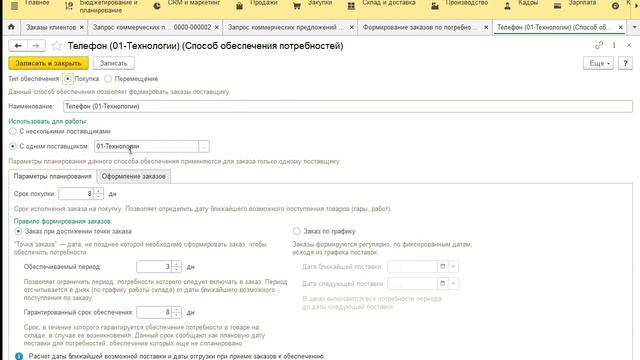Image resolution: width=640 pixels, height=360 pixels.
Task: Switch to Формирование заказов по потребностям tab
Action: (420, 27)
